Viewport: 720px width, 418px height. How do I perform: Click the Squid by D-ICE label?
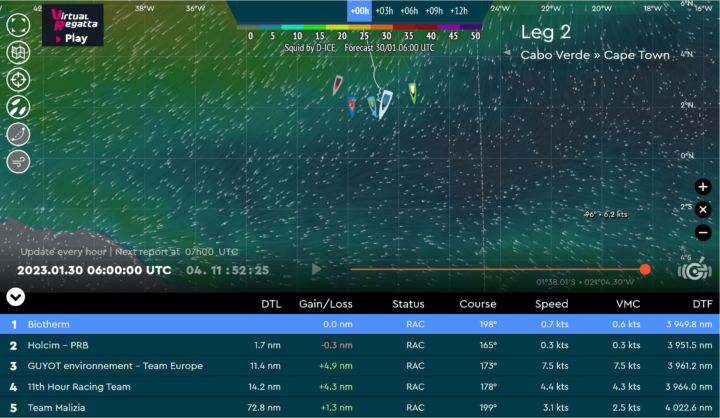pyautogui.click(x=309, y=48)
